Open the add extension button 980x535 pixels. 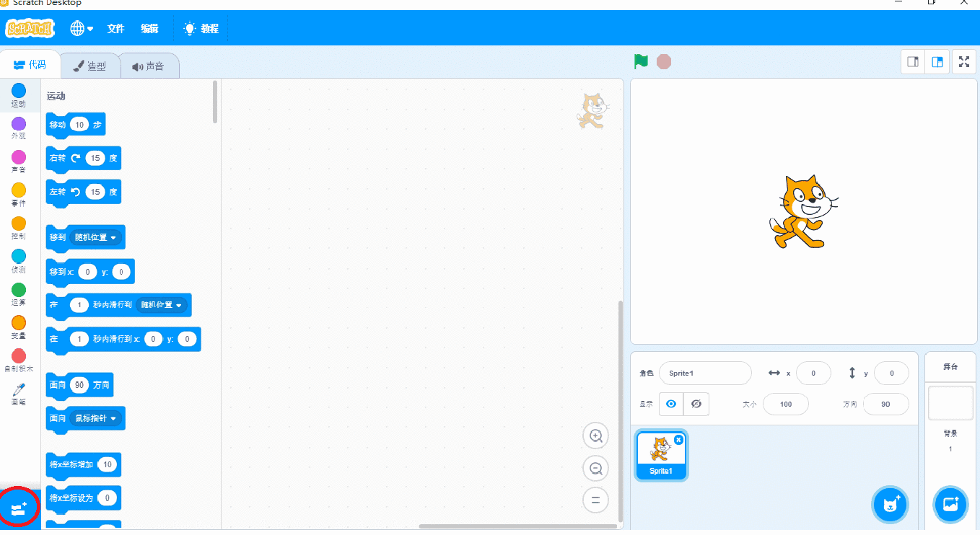click(19, 508)
